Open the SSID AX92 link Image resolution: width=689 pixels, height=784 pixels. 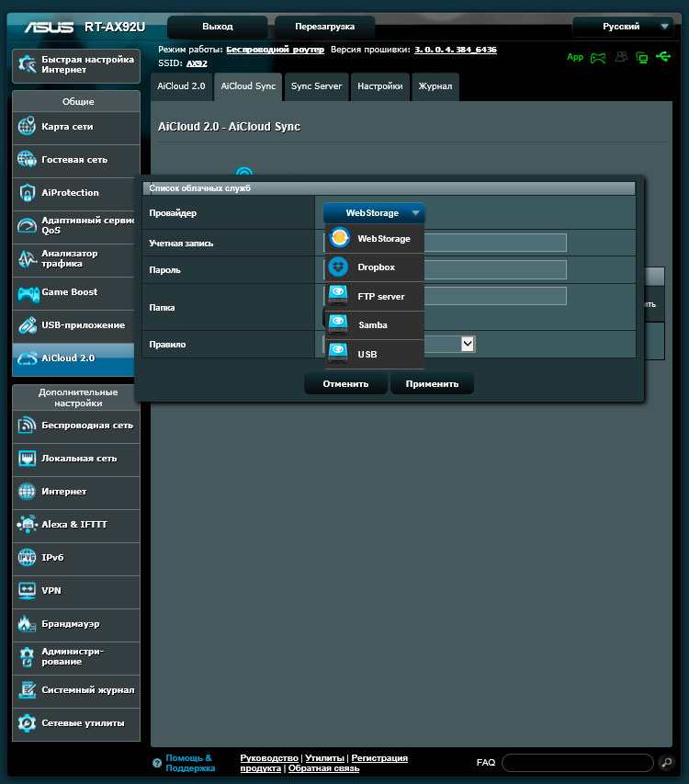click(197, 63)
